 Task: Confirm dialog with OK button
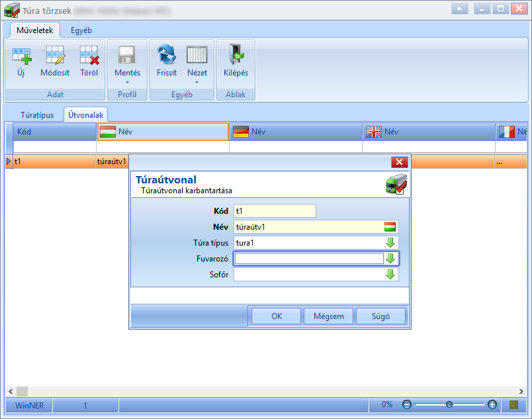276,316
